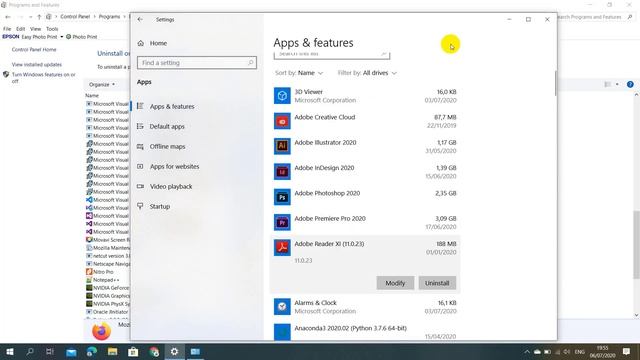640x360 pixels.
Task: Open Edit menu in Programs and Features
Action: click(20, 29)
